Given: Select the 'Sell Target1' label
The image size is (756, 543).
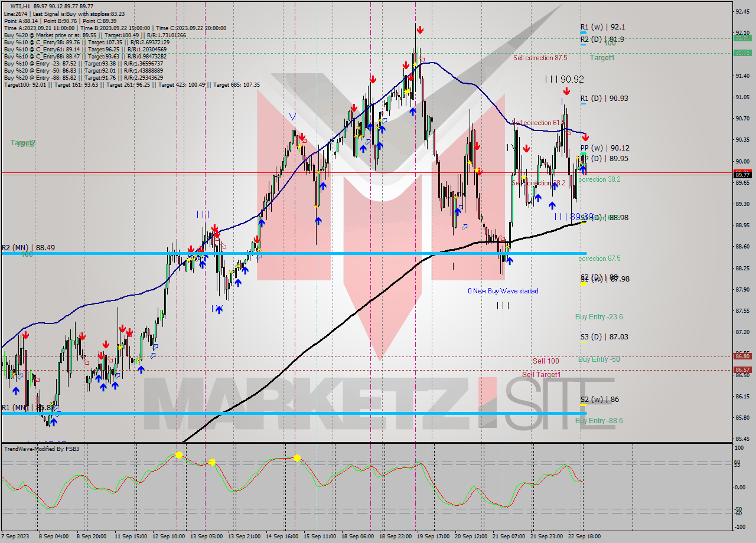Looking at the screenshot, I should point(542,375).
